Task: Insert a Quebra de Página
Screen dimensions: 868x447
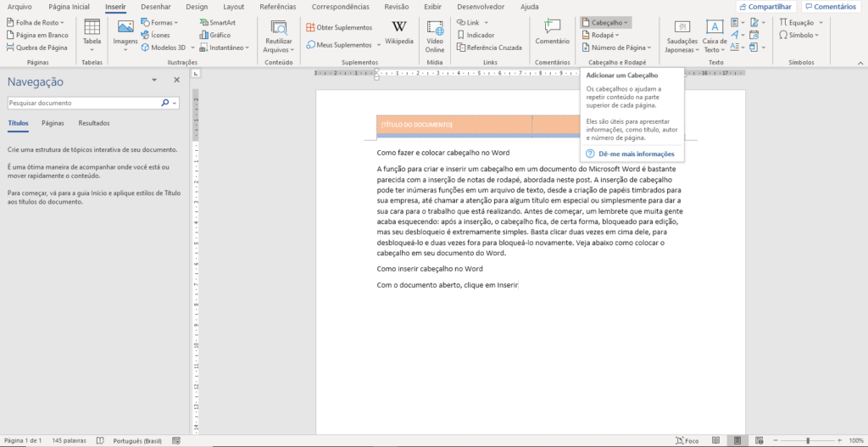Action: coord(36,47)
